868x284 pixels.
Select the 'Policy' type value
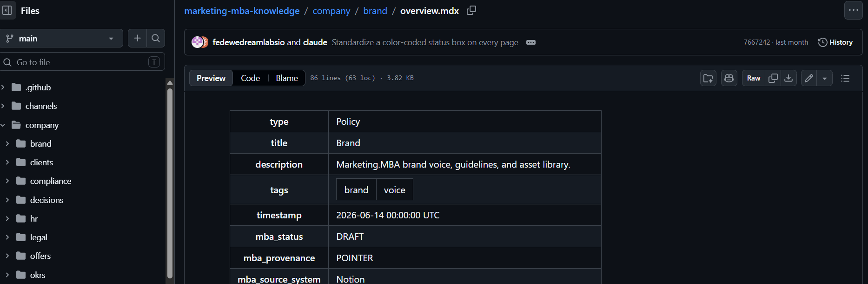pyautogui.click(x=348, y=122)
